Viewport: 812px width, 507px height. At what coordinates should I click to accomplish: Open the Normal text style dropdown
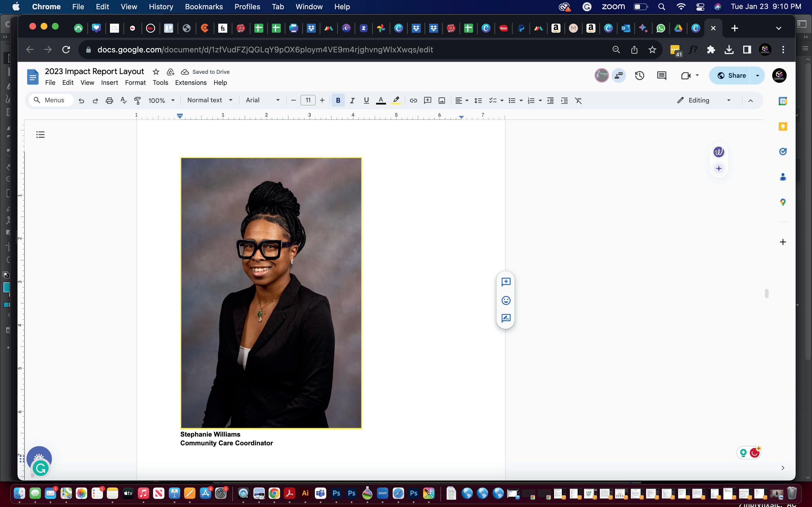pos(210,100)
